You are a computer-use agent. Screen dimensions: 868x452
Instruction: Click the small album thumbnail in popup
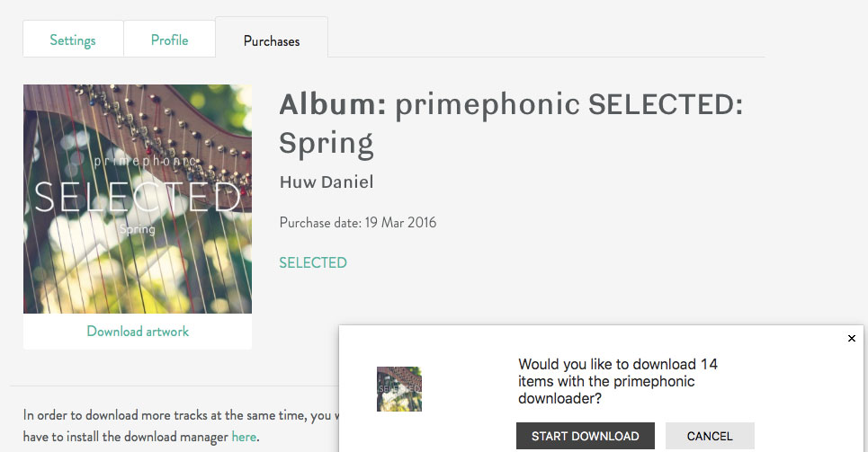coord(399,389)
